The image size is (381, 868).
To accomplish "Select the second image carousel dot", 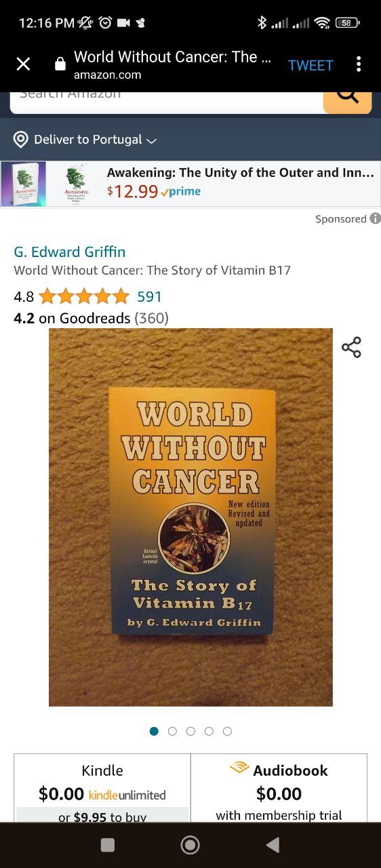I will [x=172, y=731].
